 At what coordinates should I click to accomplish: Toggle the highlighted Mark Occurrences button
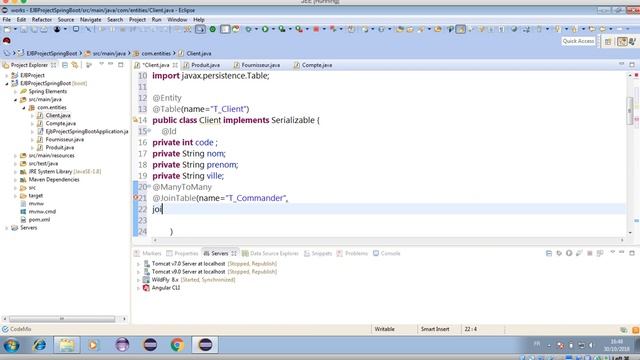coord(460,29)
